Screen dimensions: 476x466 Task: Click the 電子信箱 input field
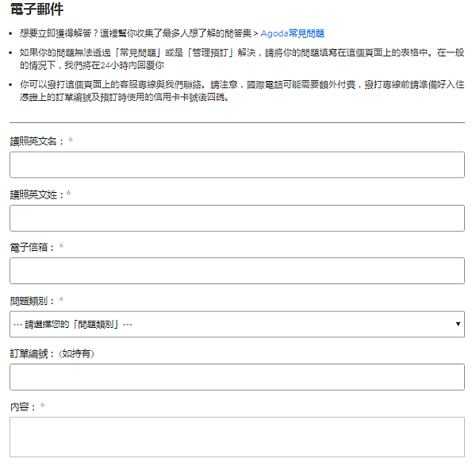tap(236, 271)
